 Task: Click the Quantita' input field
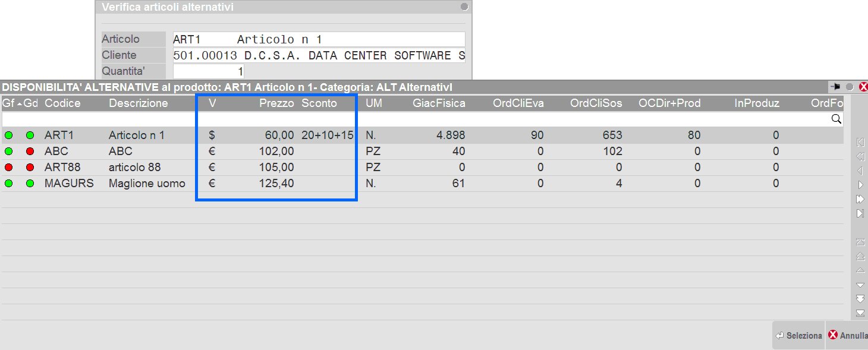tap(208, 71)
